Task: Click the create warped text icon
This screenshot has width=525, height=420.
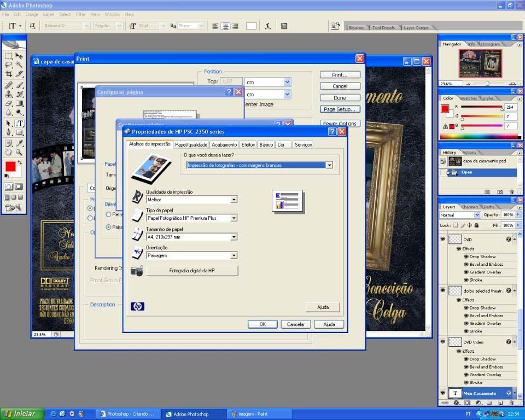Action: pyautogui.click(x=267, y=26)
